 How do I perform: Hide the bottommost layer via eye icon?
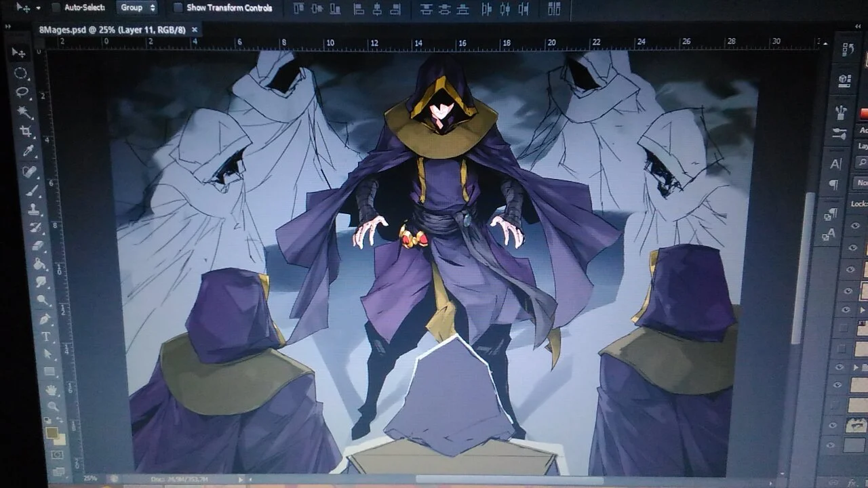pos(831,445)
